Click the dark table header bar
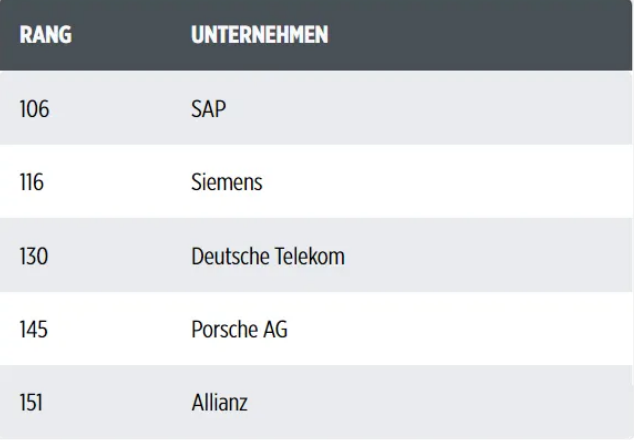 click(x=477, y=35)
